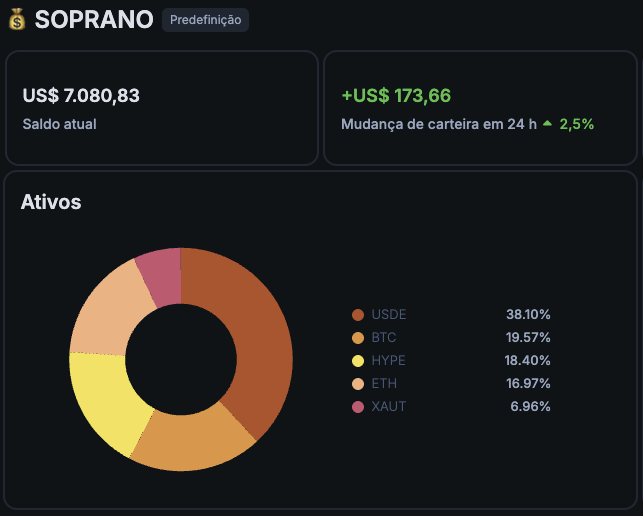Select the HYPE legend label

(x=388, y=361)
